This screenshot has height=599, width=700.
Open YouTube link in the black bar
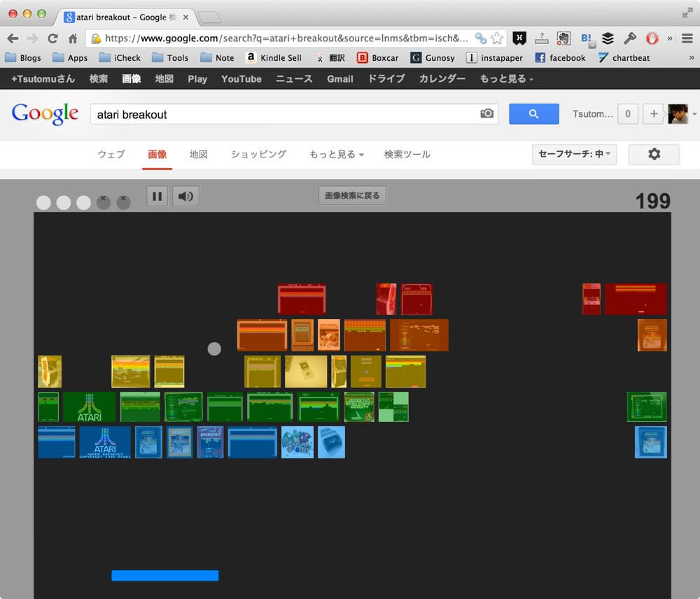(241, 79)
